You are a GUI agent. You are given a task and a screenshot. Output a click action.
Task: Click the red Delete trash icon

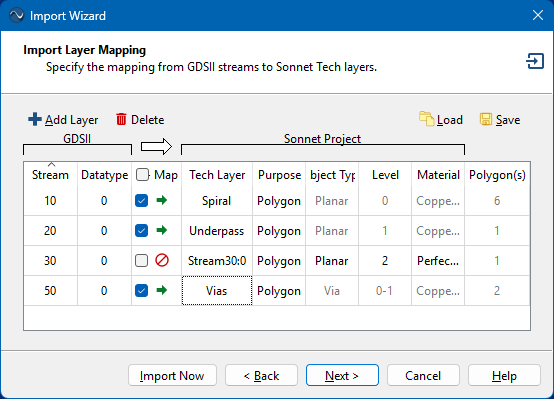pyautogui.click(x=121, y=119)
